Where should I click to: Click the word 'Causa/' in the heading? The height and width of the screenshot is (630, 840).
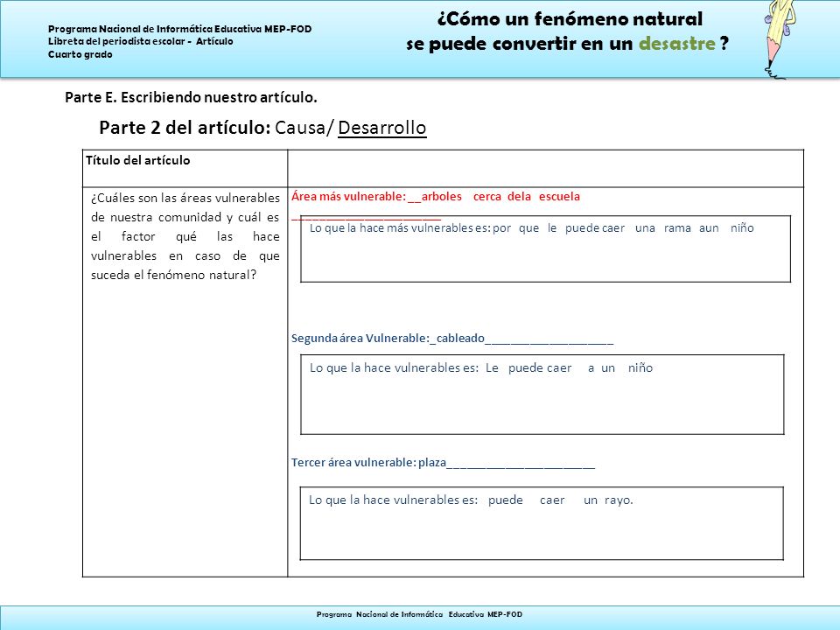[304, 128]
